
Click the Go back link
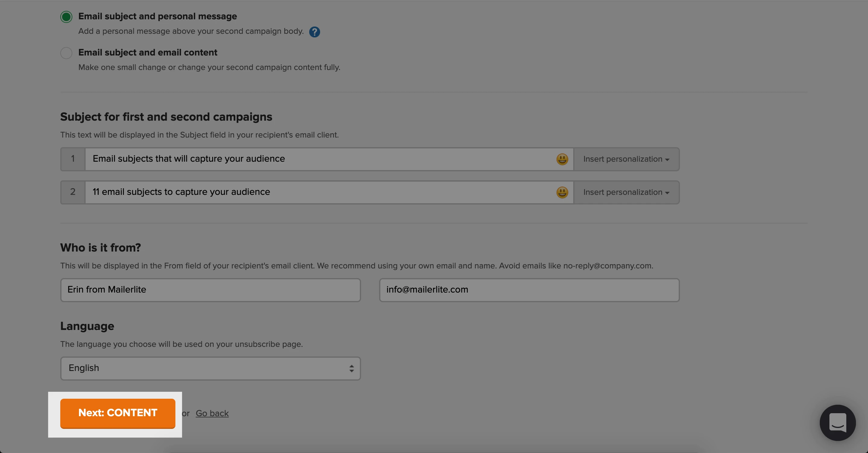coord(212,413)
